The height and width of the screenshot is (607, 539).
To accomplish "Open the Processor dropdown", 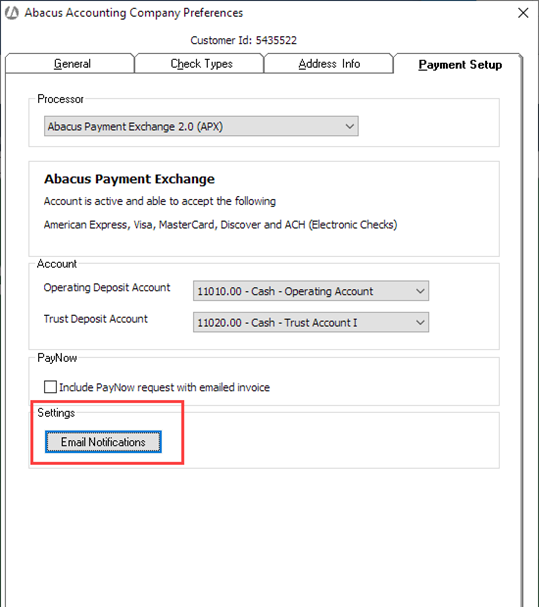I will click(201, 126).
